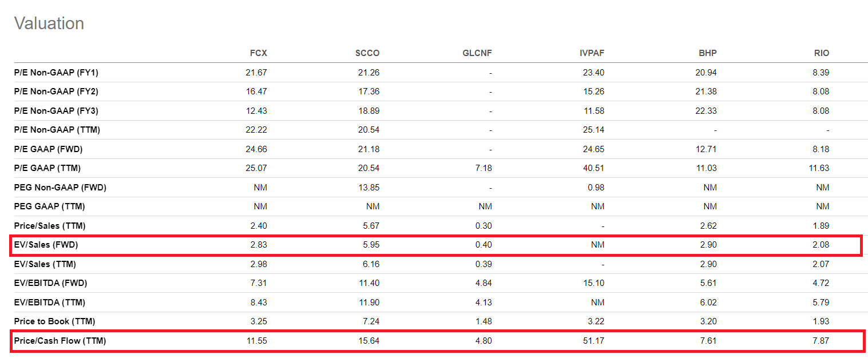The height and width of the screenshot is (362, 868).
Task: Click SCCO EV/EBITDA TTM value 11.90
Action: click(x=369, y=303)
